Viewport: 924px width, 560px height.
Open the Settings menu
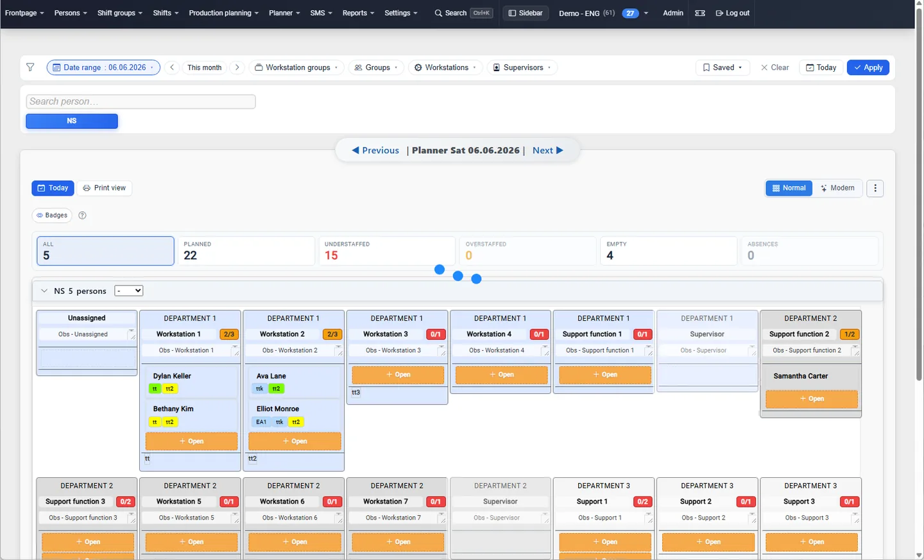pos(401,13)
